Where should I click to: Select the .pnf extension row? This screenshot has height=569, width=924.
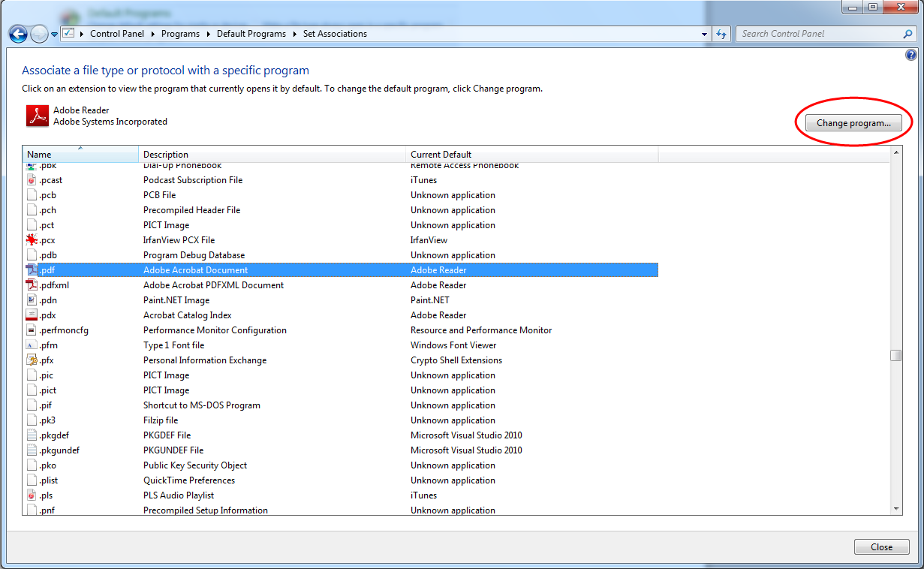click(341, 510)
